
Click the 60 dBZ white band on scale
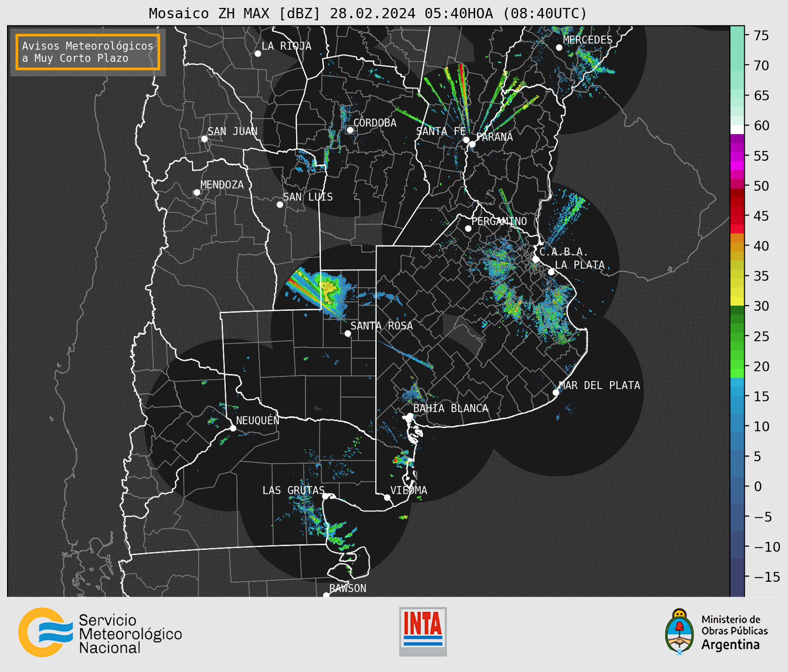click(737, 129)
